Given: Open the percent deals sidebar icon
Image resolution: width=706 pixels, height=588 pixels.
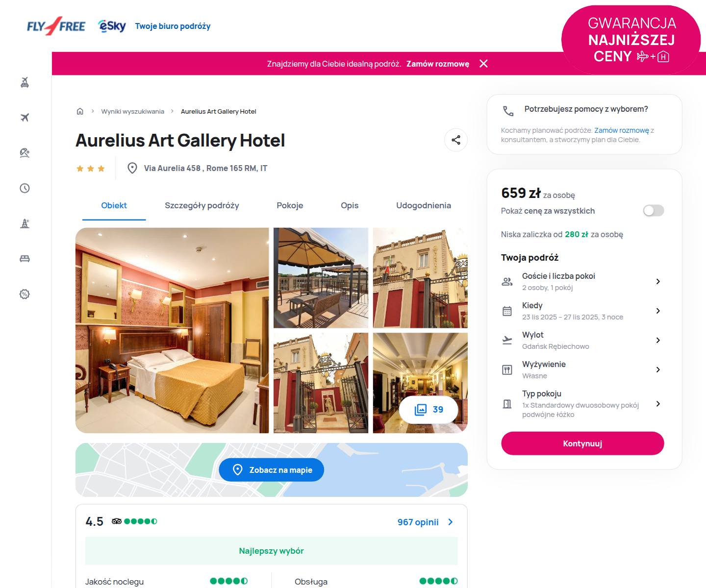Looking at the screenshot, I should (25, 294).
